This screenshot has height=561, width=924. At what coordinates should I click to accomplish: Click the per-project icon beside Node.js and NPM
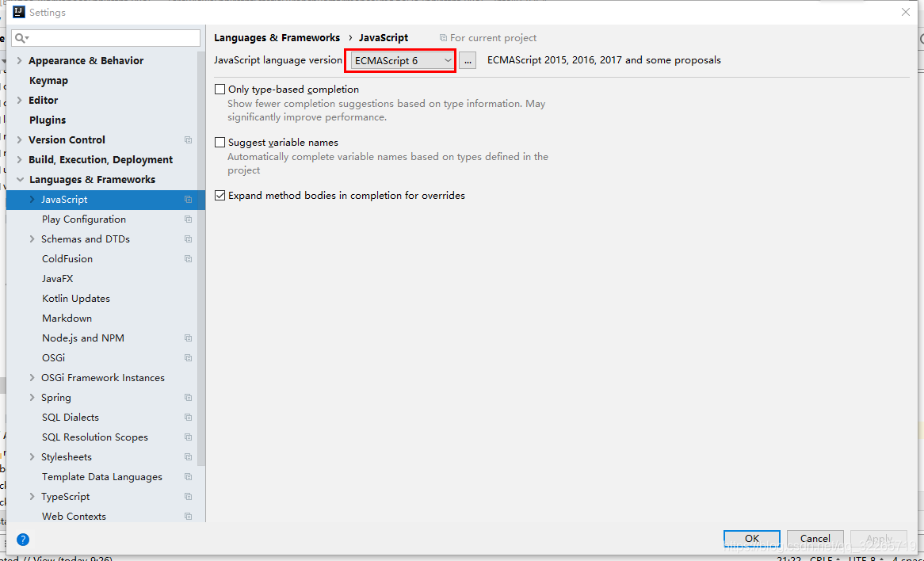pos(188,338)
